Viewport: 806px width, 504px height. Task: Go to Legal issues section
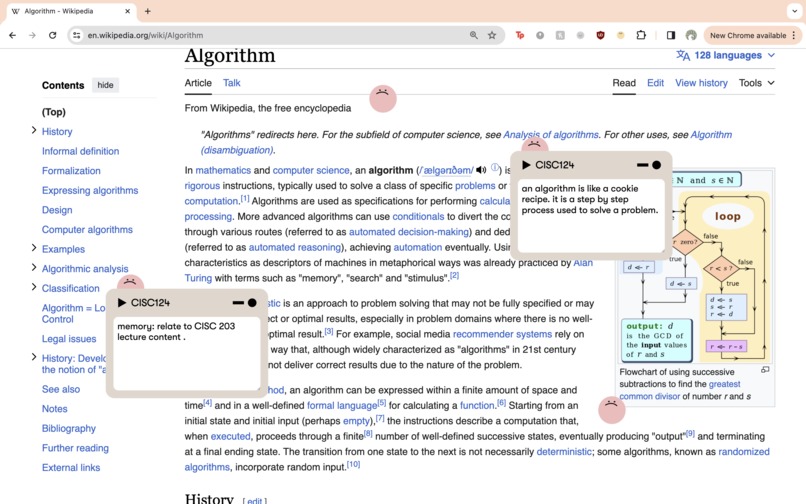click(69, 339)
